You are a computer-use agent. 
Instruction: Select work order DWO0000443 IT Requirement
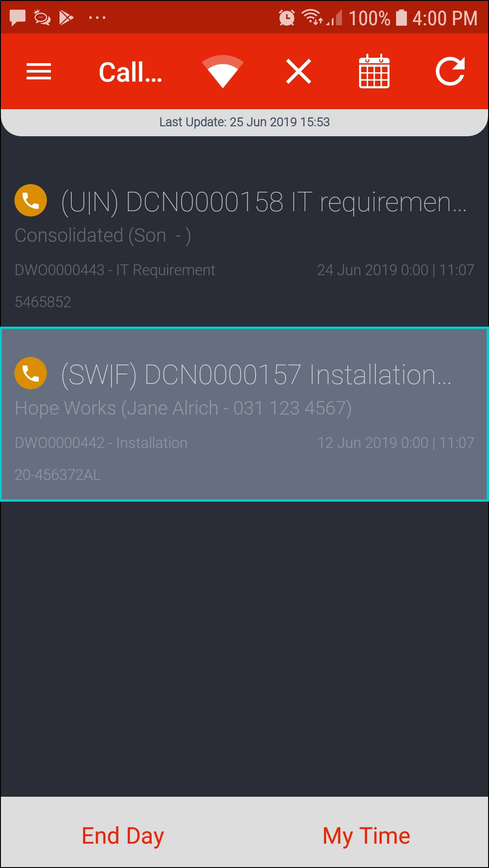point(115,270)
